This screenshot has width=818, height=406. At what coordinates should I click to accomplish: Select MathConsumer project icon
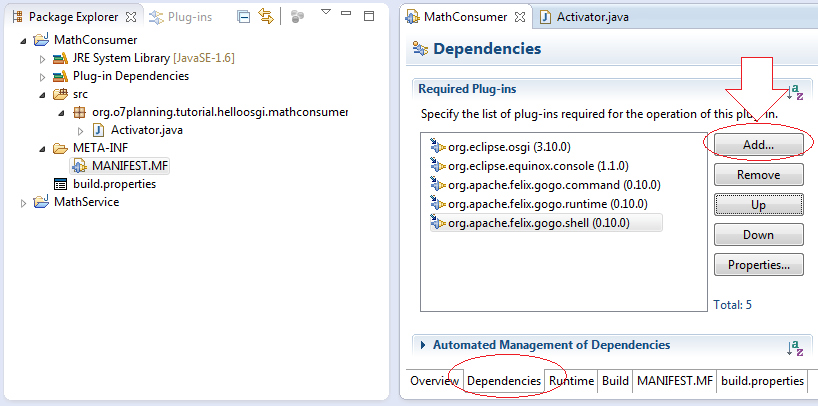(41, 40)
